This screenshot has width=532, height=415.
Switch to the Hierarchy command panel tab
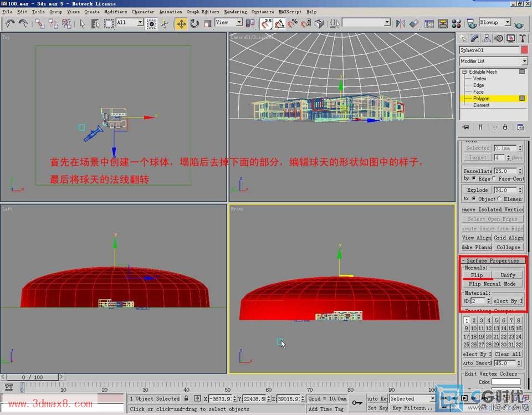[487, 38]
